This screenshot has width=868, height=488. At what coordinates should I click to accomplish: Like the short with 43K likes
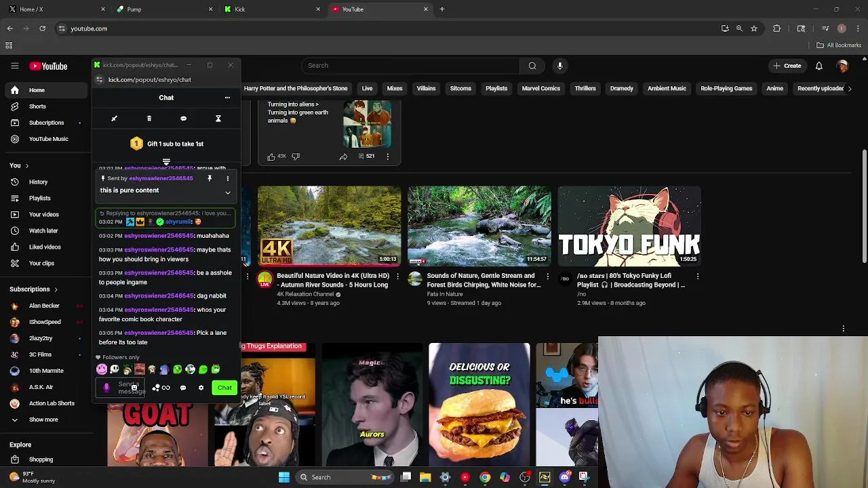271,157
